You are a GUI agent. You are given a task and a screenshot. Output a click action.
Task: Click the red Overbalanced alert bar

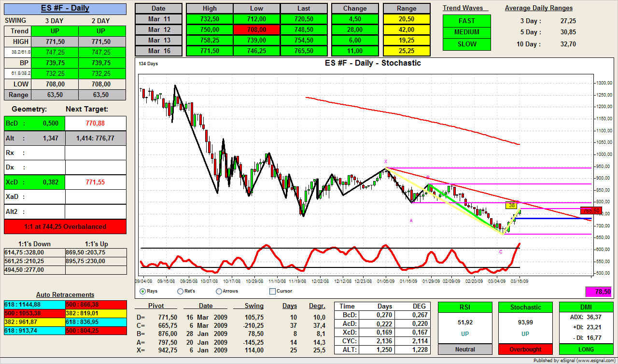click(65, 226)
